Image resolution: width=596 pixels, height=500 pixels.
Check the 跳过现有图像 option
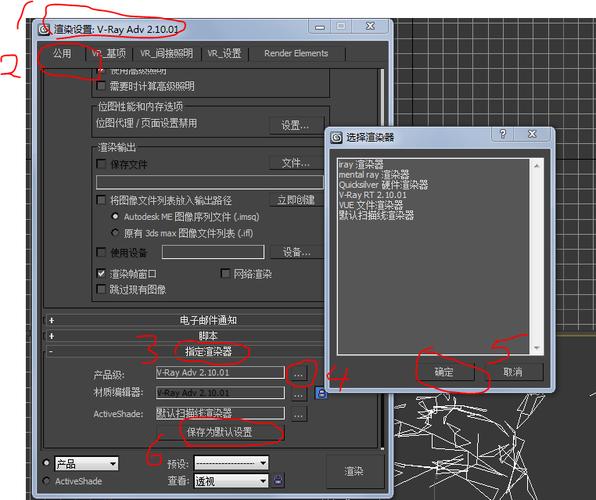(101, 289)
